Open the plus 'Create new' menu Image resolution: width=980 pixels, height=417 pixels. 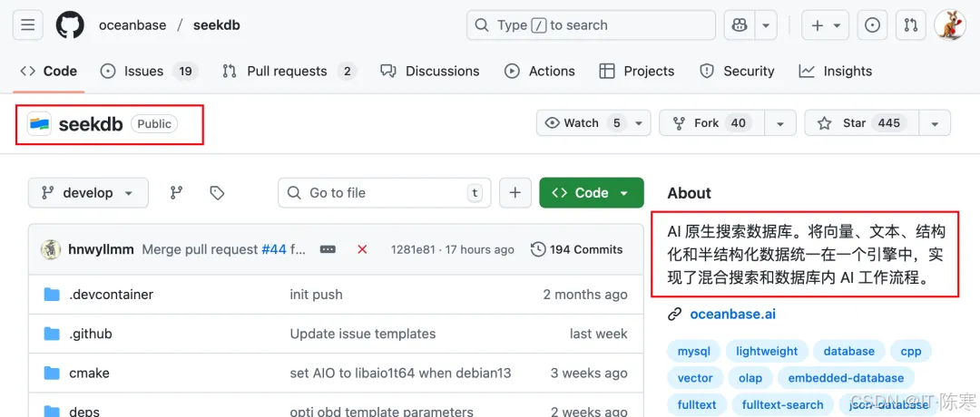coord(826,25)
